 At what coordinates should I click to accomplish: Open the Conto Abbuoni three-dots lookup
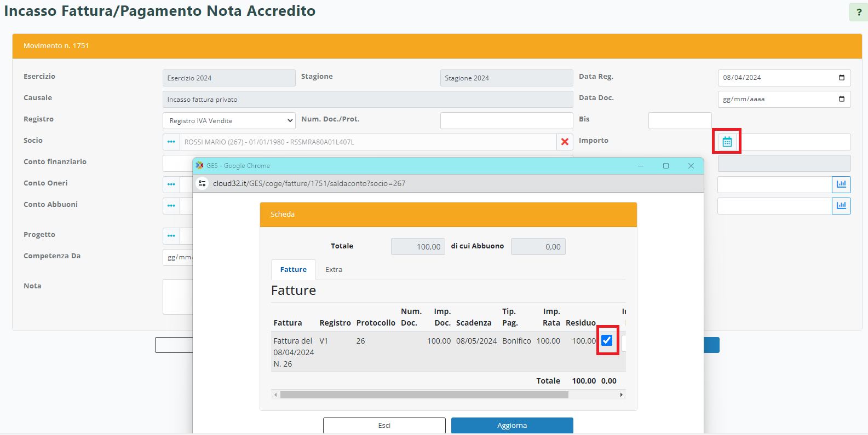pos(171,206)
